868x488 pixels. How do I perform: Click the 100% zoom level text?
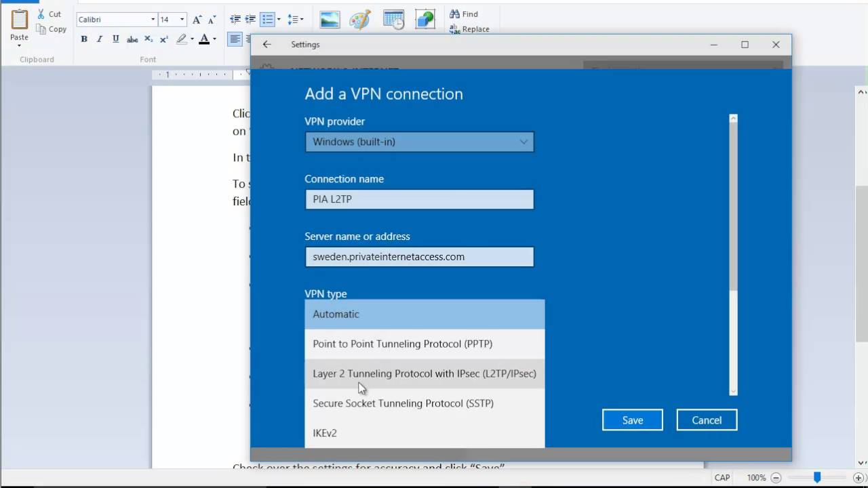click(x=756, y=478)
